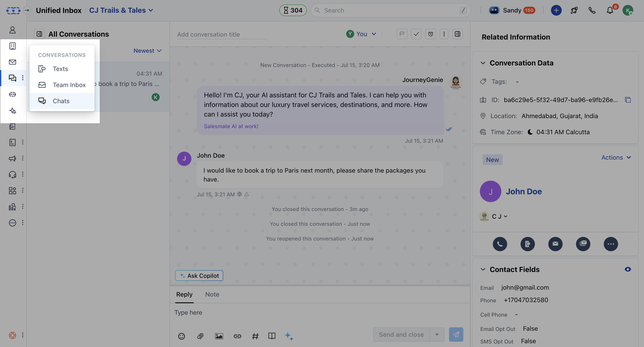
Task: Open the chatbot icon in sidebar
Action: point(12,94)
